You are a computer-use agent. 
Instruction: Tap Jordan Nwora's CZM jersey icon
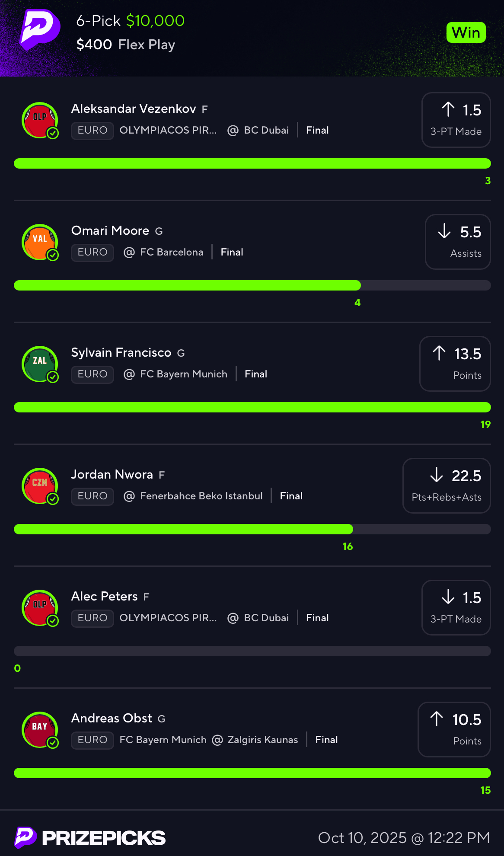click(40, 486)
